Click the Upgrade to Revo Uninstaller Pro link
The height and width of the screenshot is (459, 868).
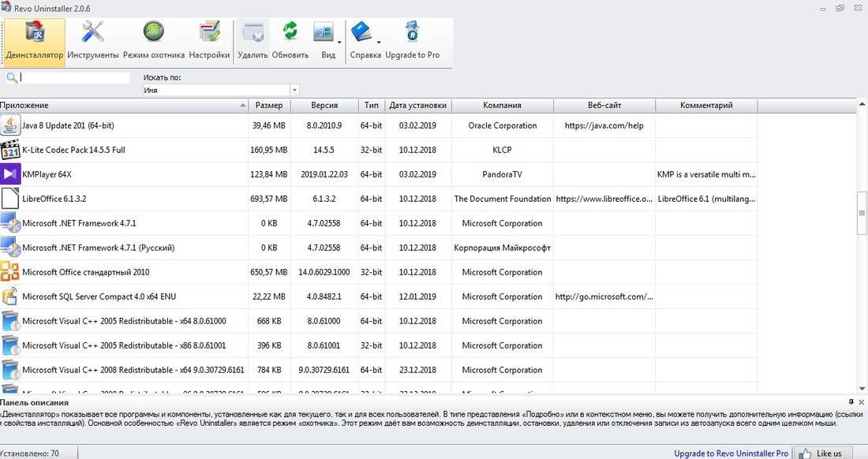click(x=731, y=453)
